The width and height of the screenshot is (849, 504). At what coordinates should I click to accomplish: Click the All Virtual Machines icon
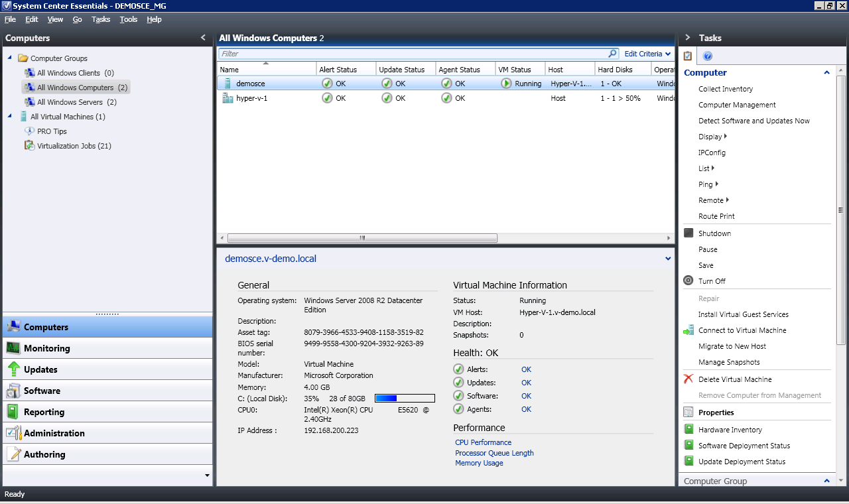pyautogui.click(x=24, y=117)
